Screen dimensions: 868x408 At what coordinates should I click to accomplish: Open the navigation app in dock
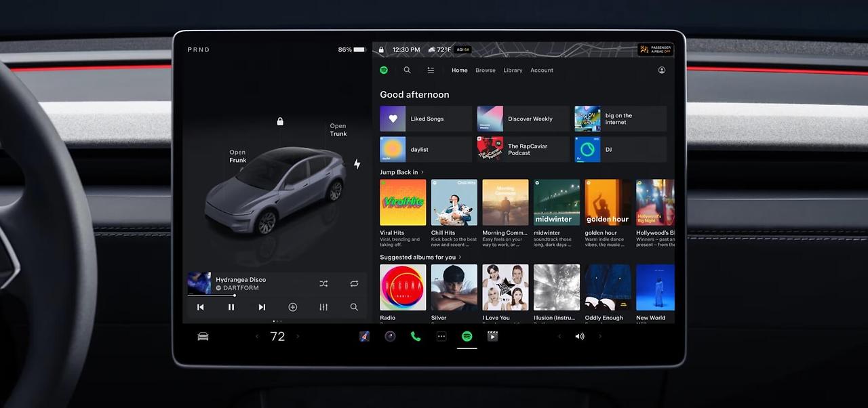pos(364,336)
